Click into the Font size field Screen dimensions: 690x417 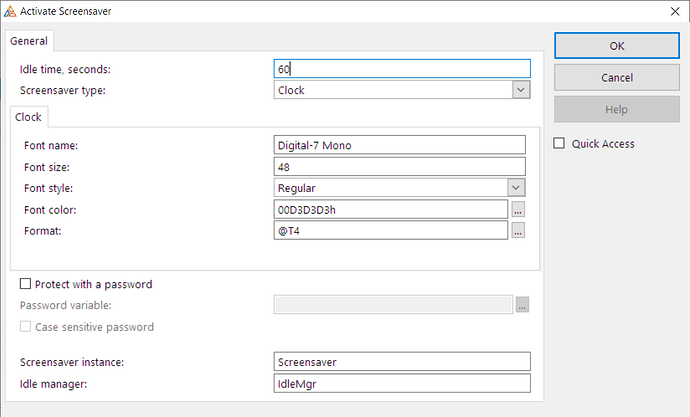[x=399, y=166]
